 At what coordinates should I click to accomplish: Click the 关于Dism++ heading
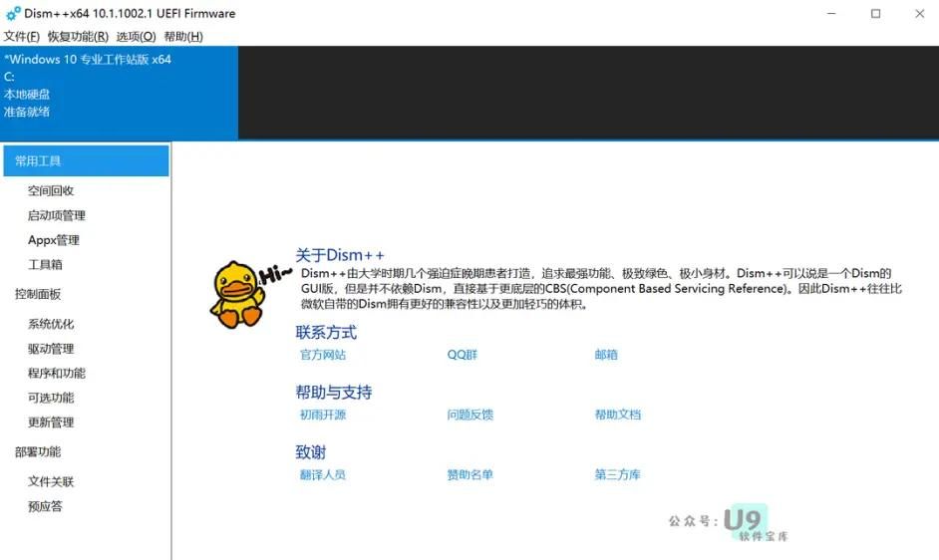click(x=340, y=255)
